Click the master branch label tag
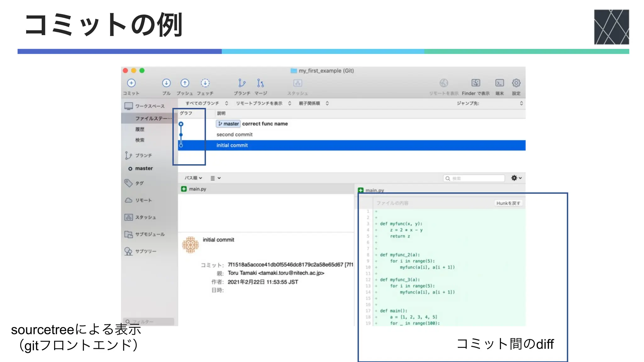Image resolution: width=644 pixels, height=362 pixels. pyautogui.click(x=228, y=124)
